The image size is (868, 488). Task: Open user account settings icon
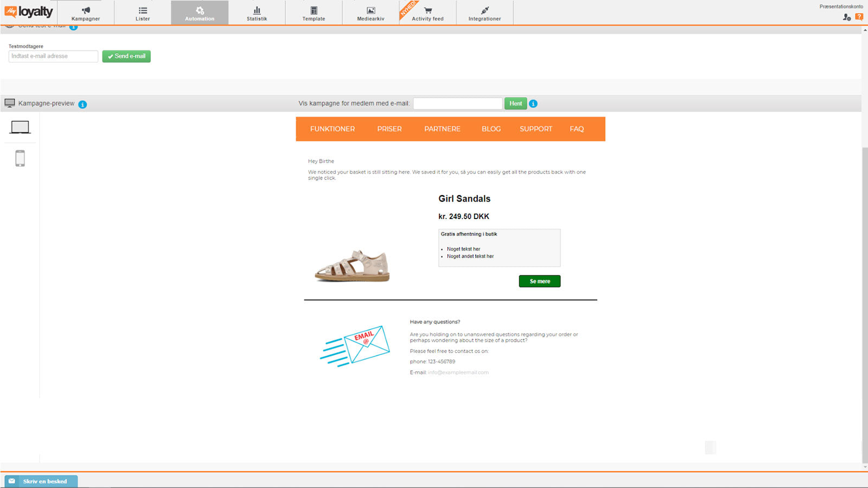pyautogui.click(x=846, y=17)
